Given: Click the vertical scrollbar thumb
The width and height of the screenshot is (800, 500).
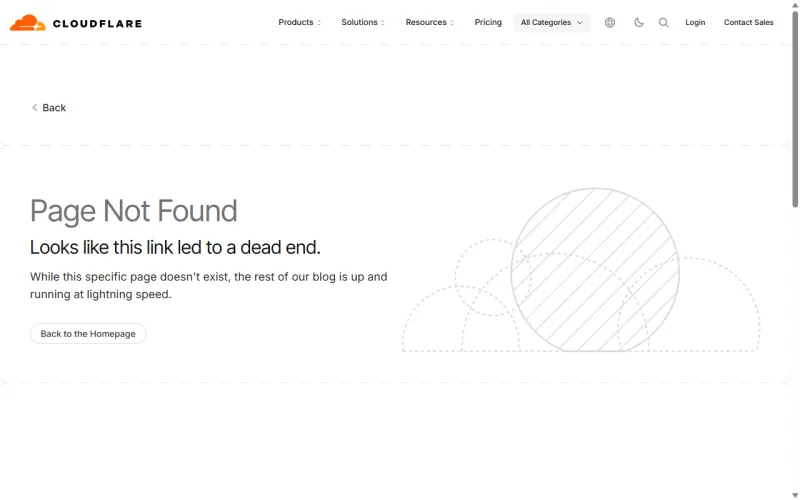Looking at the screenshot, I should tap(795, 108).
